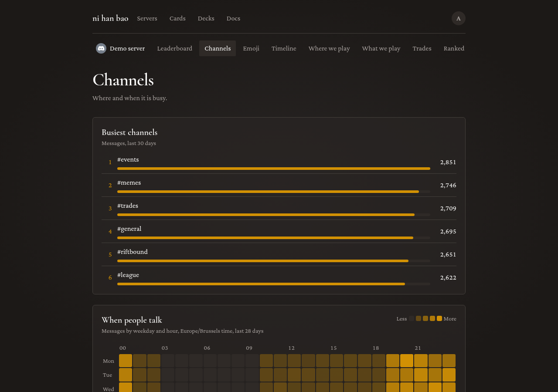The height and width of the screenshot is (392, 558).
Task: Open the Where we play tab
Action: (x=329, y=48)
